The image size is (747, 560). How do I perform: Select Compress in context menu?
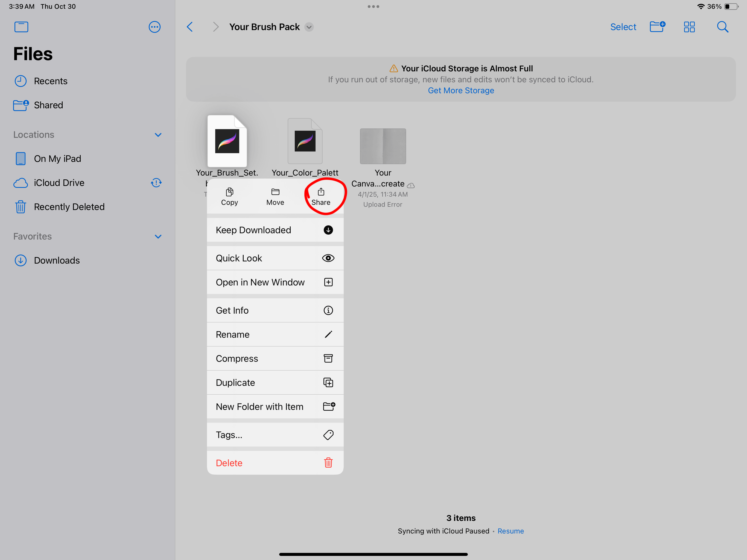tap(275, 358)
